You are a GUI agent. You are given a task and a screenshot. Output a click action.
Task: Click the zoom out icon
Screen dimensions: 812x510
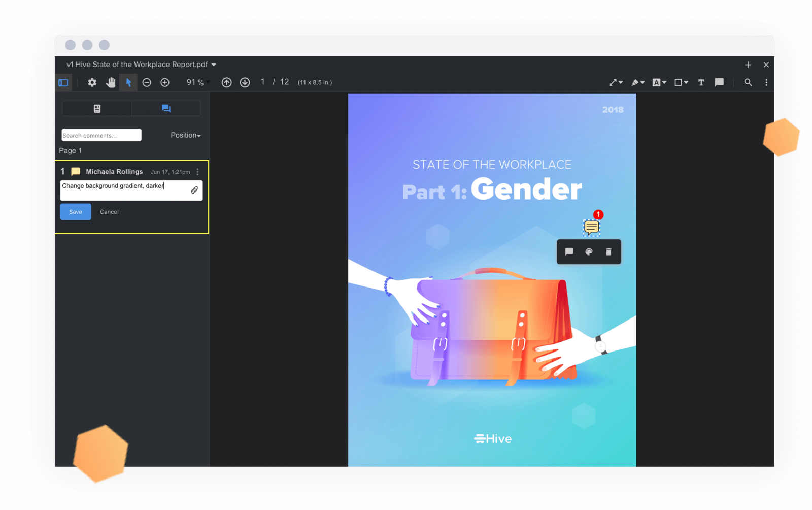point(147,82)
